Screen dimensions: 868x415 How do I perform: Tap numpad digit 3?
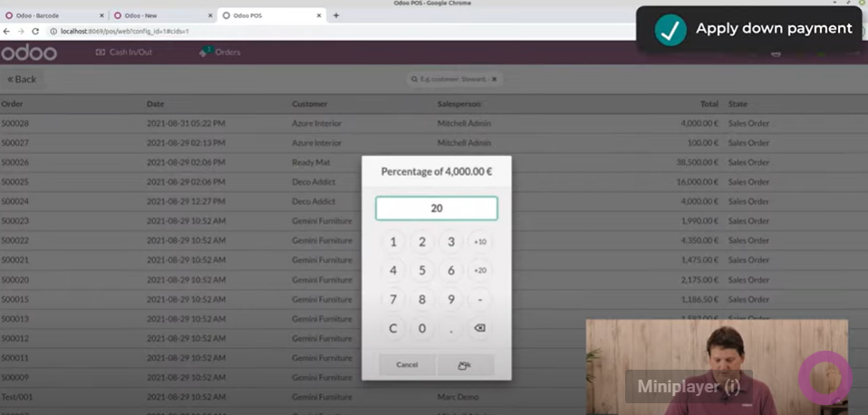[x=451, y=242]
